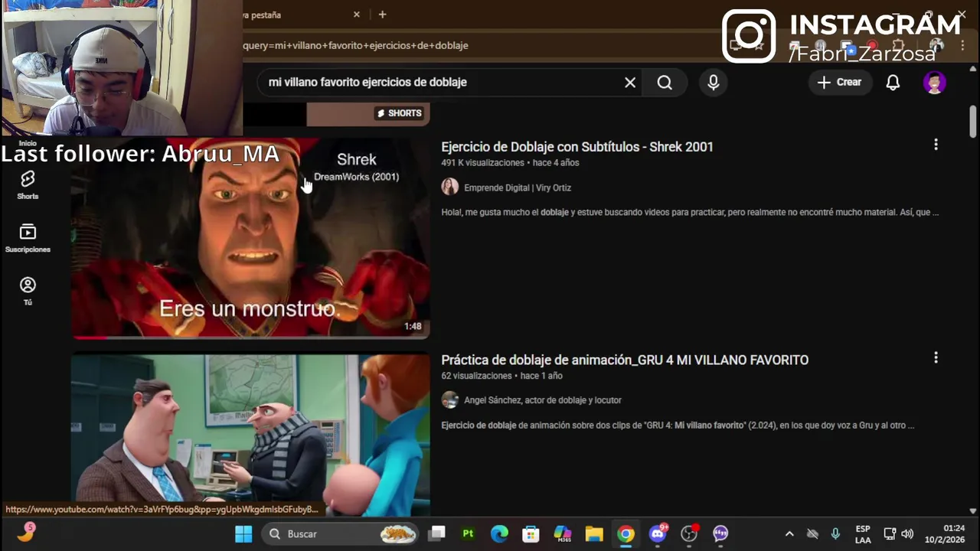The image size is (980, 551).
Task: Open Discord from the taskbar
Action: [658, 533]
